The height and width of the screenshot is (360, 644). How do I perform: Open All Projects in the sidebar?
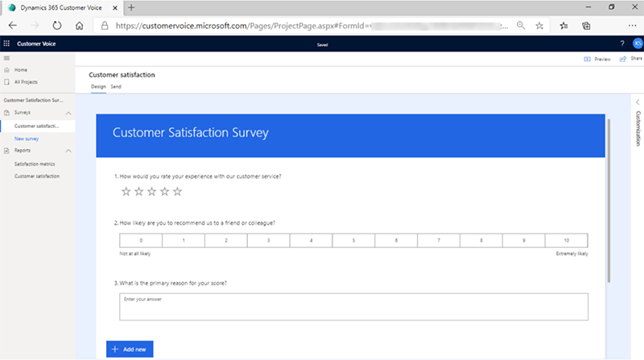(26, 82)
